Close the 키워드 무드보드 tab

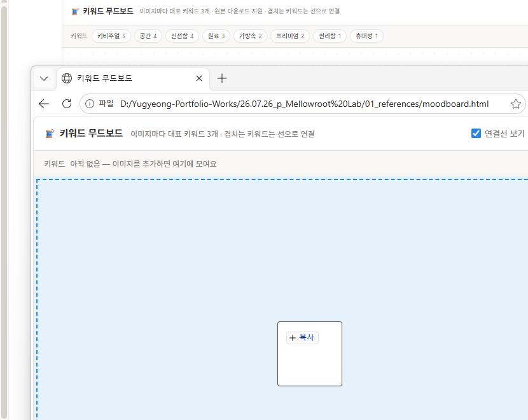199,78
